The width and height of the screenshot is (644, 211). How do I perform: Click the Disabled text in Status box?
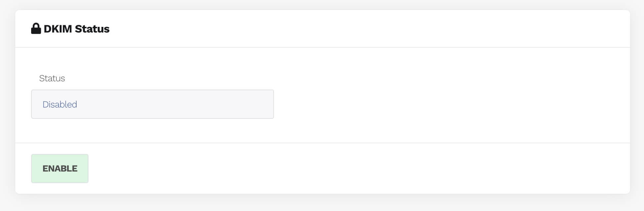click(60, 105)
